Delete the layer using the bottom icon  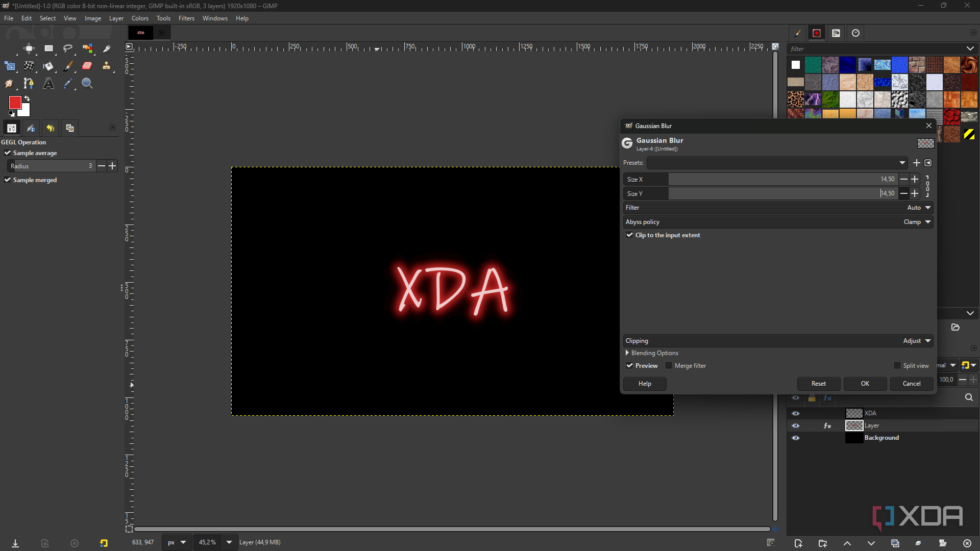click(967, 543)
